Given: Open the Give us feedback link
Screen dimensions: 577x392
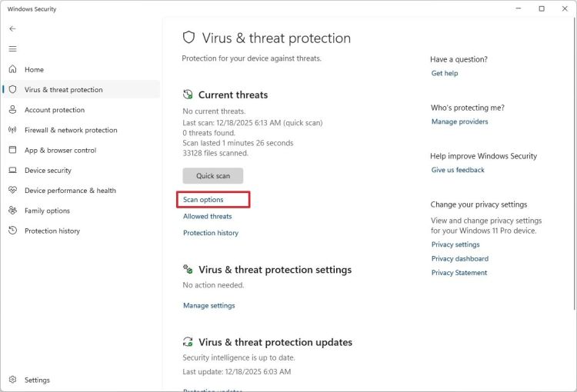Looking at the screenshot, I should coord(458,170).
